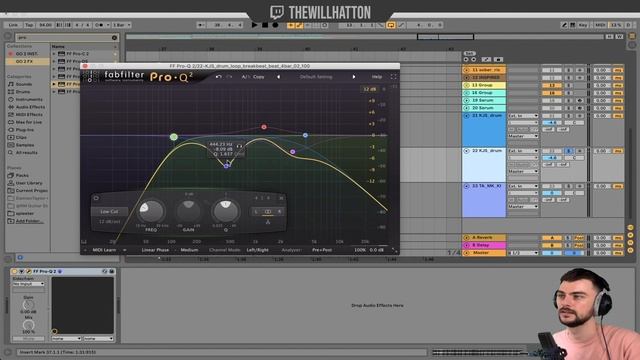Open the Sounds browser category

(x=24, y=84)
